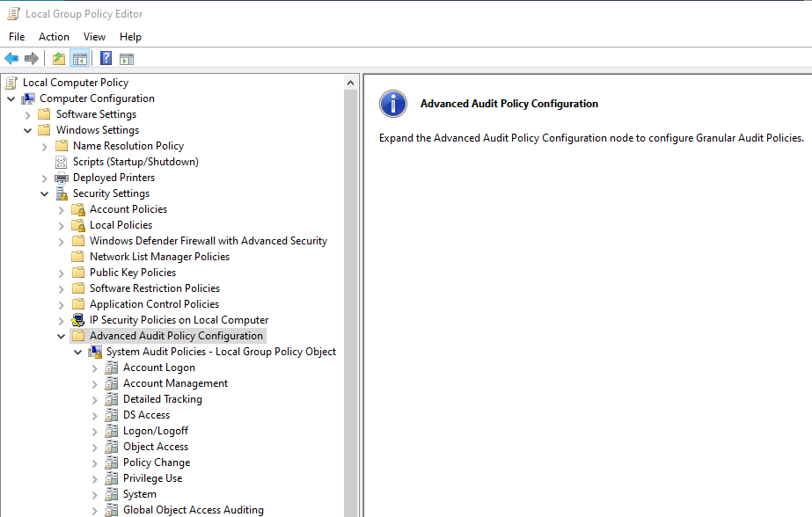
Task: Click the System Audit Policies node icon
Action: click(95, 352)
